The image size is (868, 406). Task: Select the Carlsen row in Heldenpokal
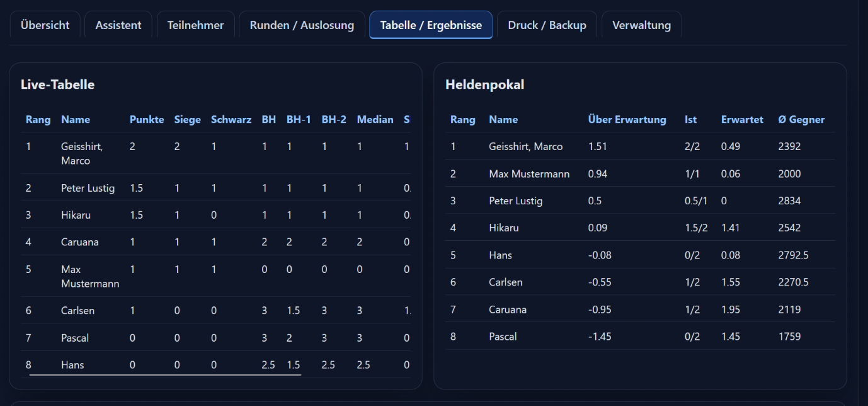click(640, 282)
